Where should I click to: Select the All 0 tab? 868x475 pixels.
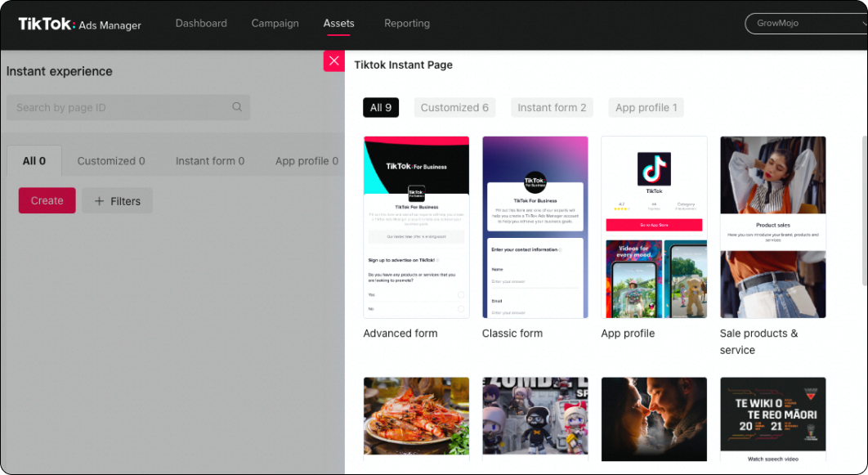click(34, 161)
